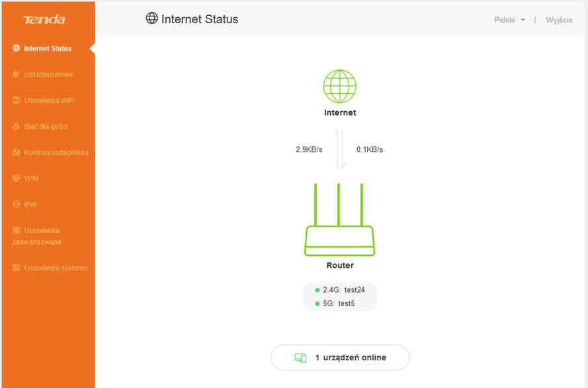This screenshot has height=388, width=588.
Task: Click the devices icon beside urządzeń online
Action: tap(300, 358)
